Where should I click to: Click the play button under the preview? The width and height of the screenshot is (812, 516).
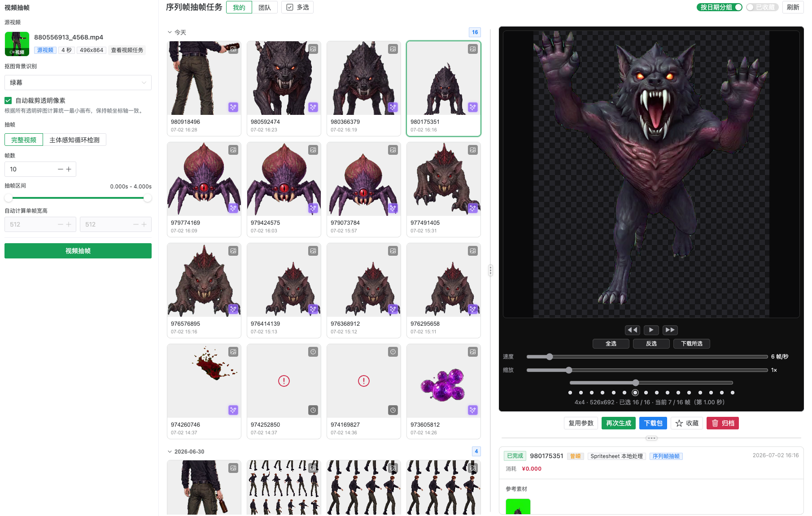pyautogui.click(x=651, y=330)
